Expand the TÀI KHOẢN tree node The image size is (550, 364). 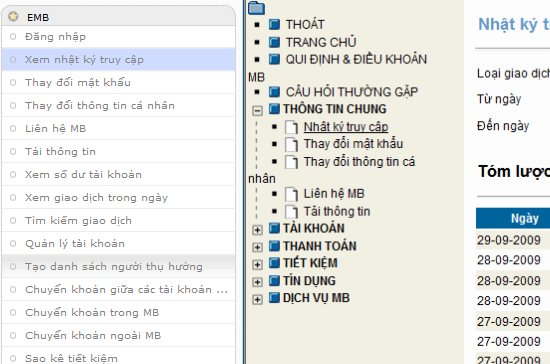(x=257, y=230)
